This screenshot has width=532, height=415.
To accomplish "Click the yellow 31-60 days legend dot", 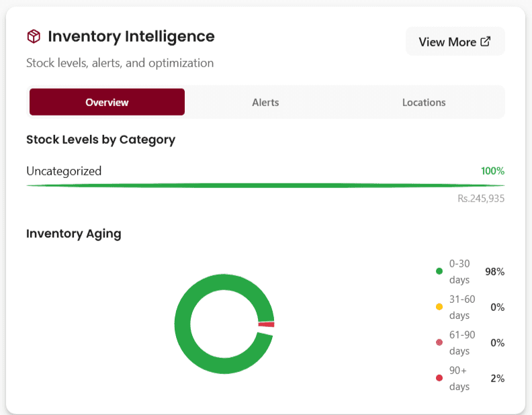I will [439, 307].
